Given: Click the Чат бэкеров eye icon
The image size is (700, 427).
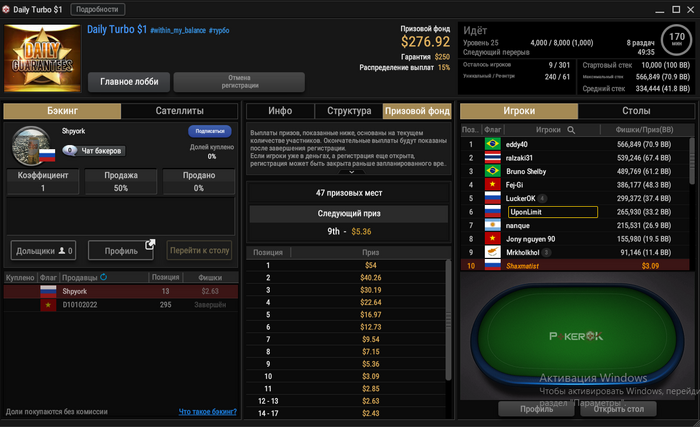Looking at the screenshot, I should coord(70,151).
